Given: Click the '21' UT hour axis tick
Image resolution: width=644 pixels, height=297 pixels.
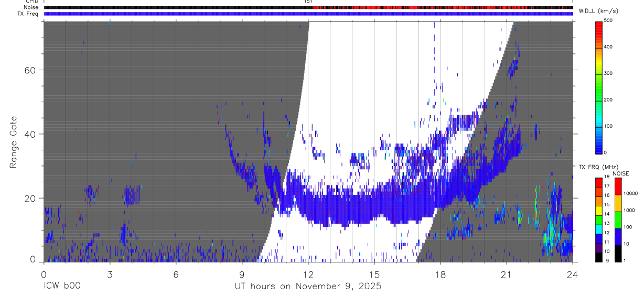Looking at the screenshot, I should point(507,274).
